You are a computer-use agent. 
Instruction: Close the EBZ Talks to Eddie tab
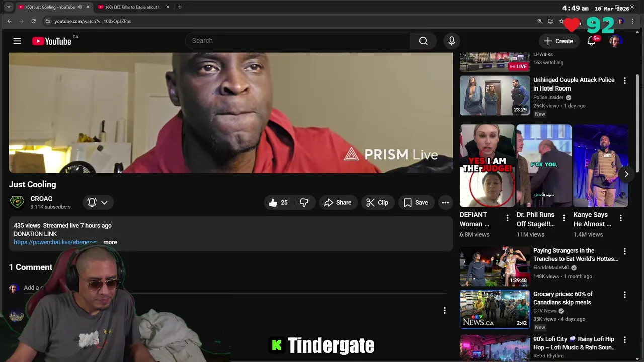click(x=168, y=7)
